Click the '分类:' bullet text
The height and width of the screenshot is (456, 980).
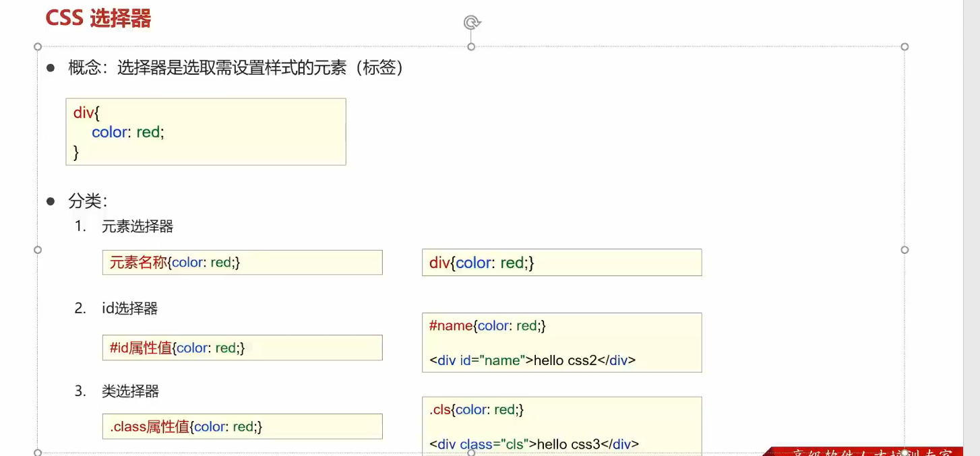point(88,201)
